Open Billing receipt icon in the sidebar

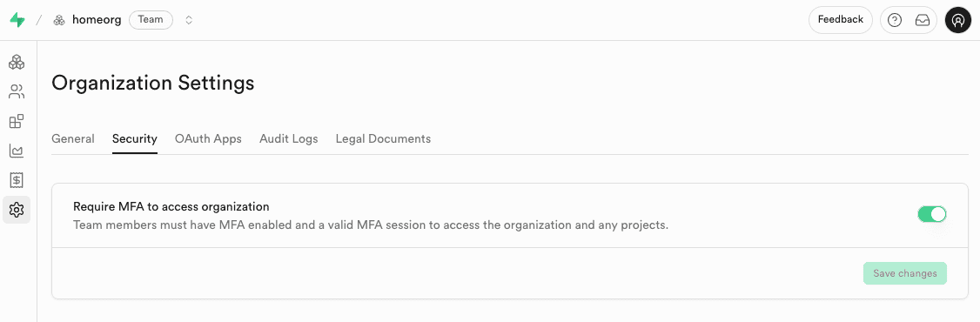17,180
